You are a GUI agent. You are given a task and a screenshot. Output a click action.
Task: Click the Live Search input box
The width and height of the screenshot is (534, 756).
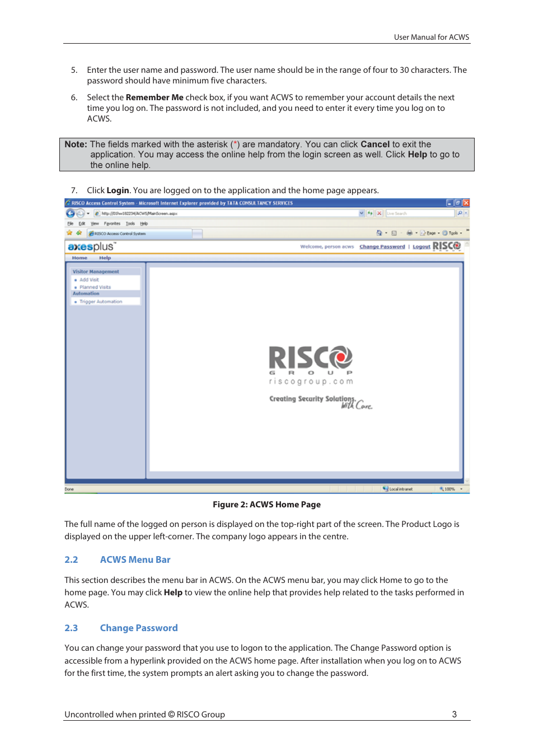click(x=420, y=213)
